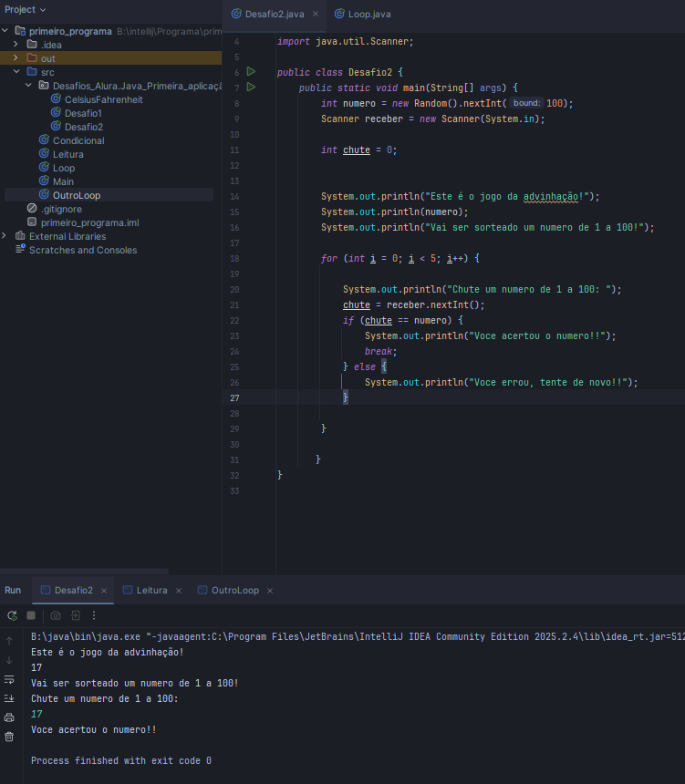Click the thread dump camera icon

coord(56,615)
